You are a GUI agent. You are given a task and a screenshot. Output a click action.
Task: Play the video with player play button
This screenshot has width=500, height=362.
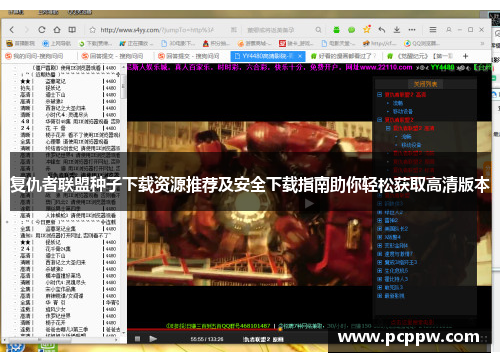pyautogui.click(x=153, y=339)
